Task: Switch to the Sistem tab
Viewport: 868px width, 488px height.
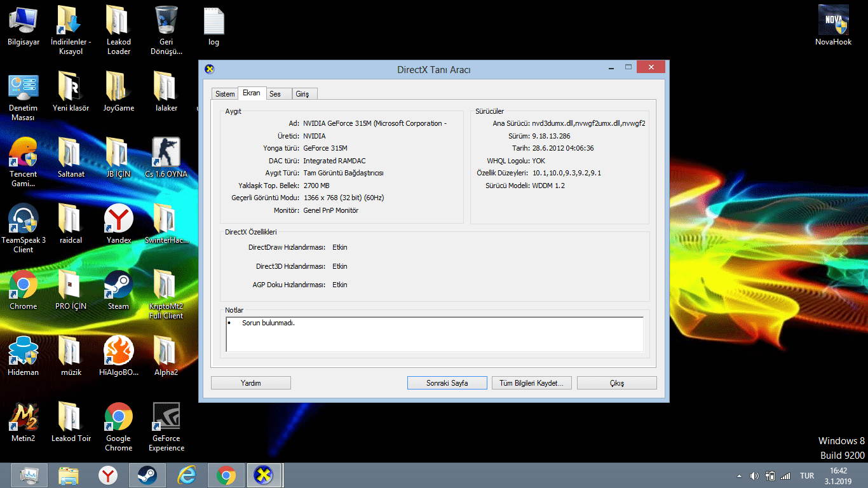Action: point(225,94)
